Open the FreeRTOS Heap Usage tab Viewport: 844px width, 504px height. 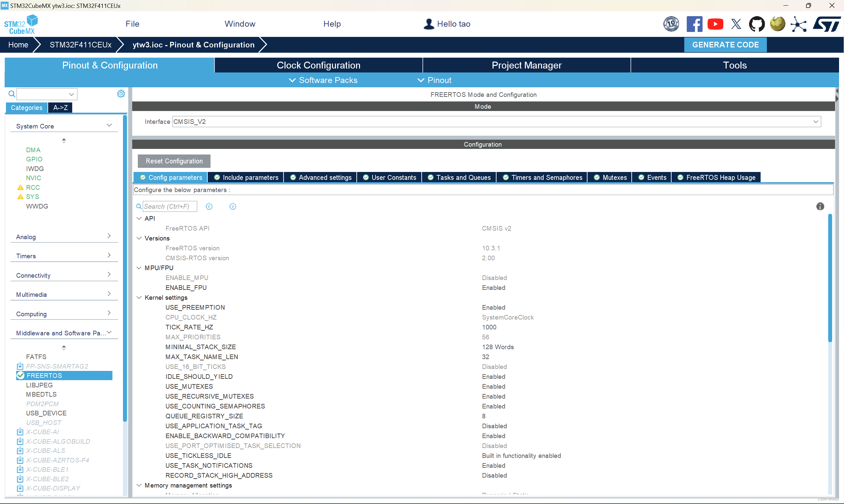pos(716,177)
